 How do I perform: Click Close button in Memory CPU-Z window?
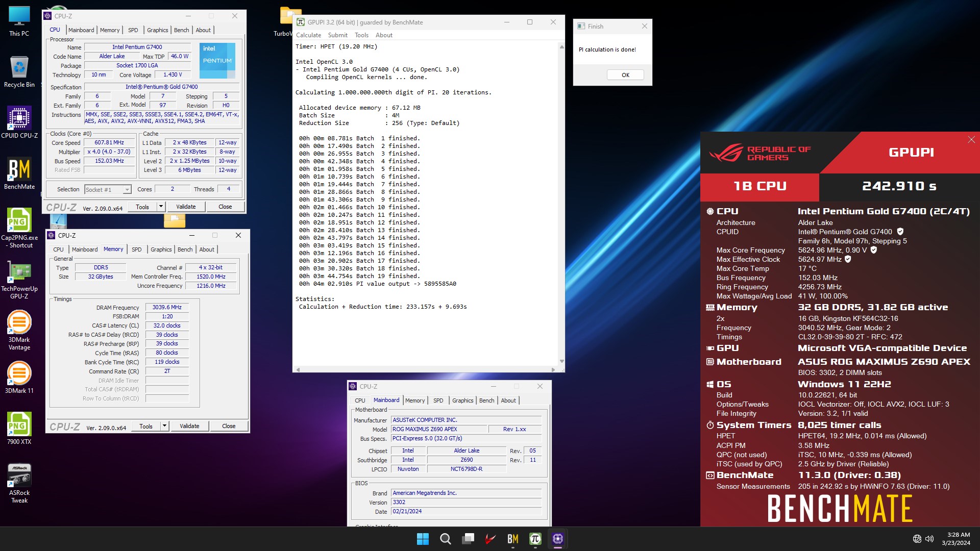229,426
